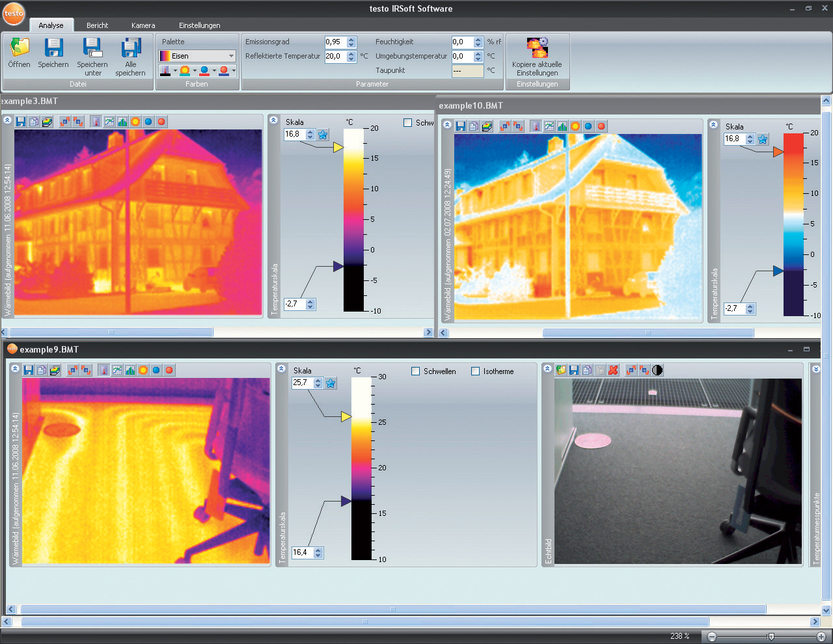Click the zoom in plus button
833x644 pixels.
click(x=821, y=637)
